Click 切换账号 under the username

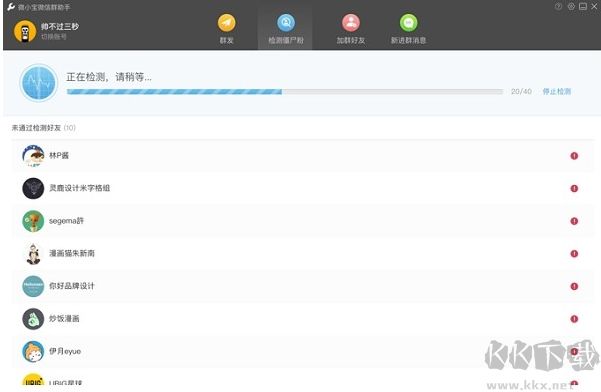pyautogui.click(x=54, y=37)
